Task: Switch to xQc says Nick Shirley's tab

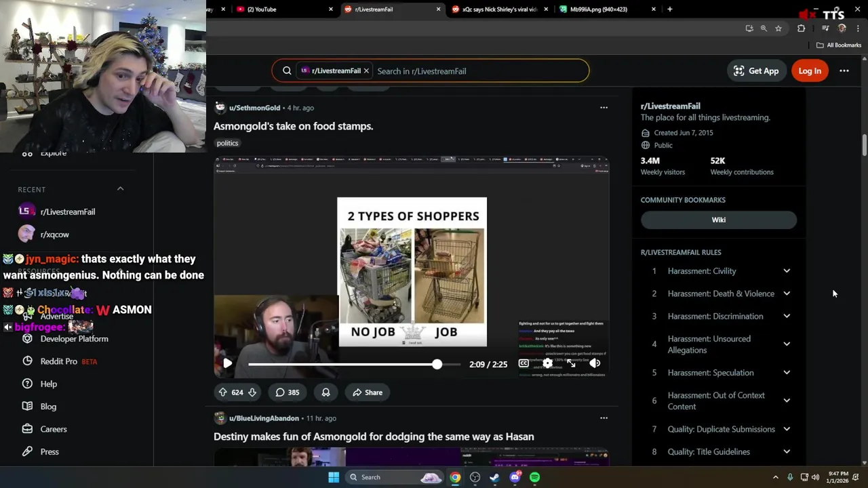Action: click(498, 9)
